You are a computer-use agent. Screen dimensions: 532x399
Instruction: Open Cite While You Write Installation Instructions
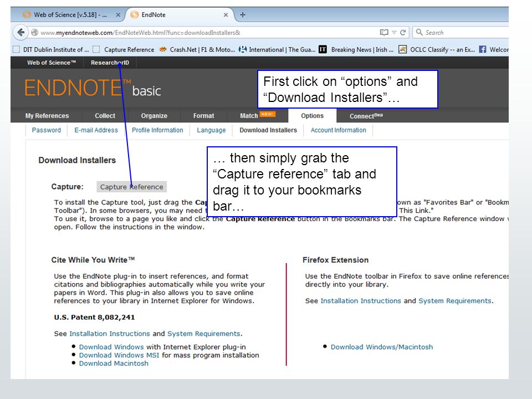110,334
